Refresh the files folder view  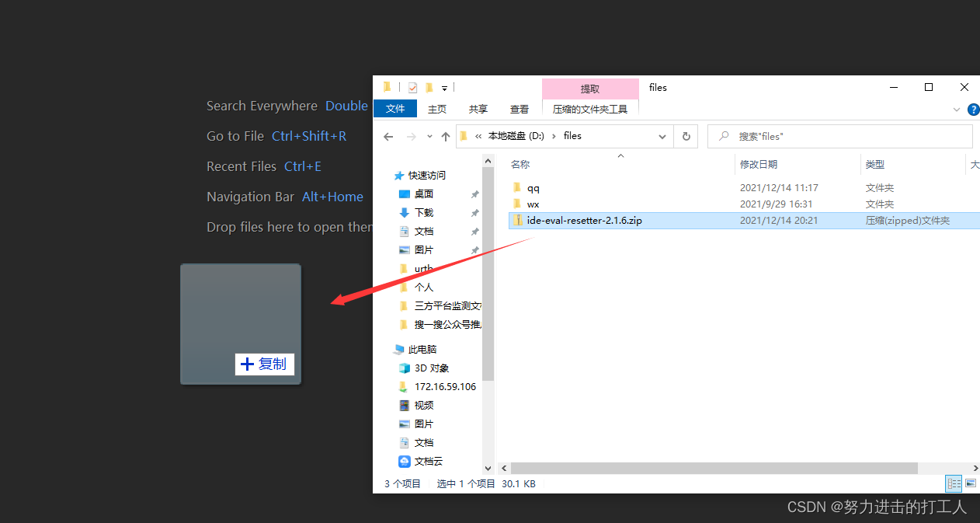(686, 136)
